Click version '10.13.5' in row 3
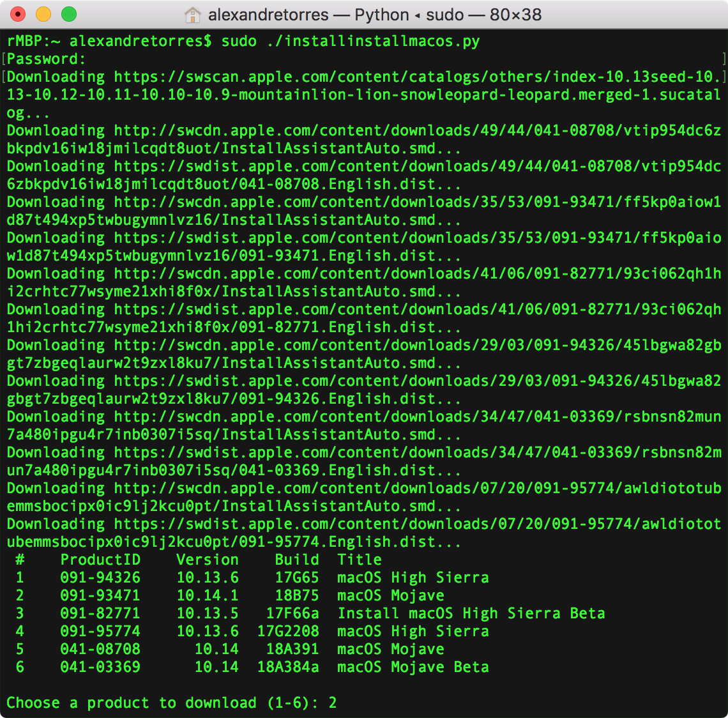 point(208,613)
